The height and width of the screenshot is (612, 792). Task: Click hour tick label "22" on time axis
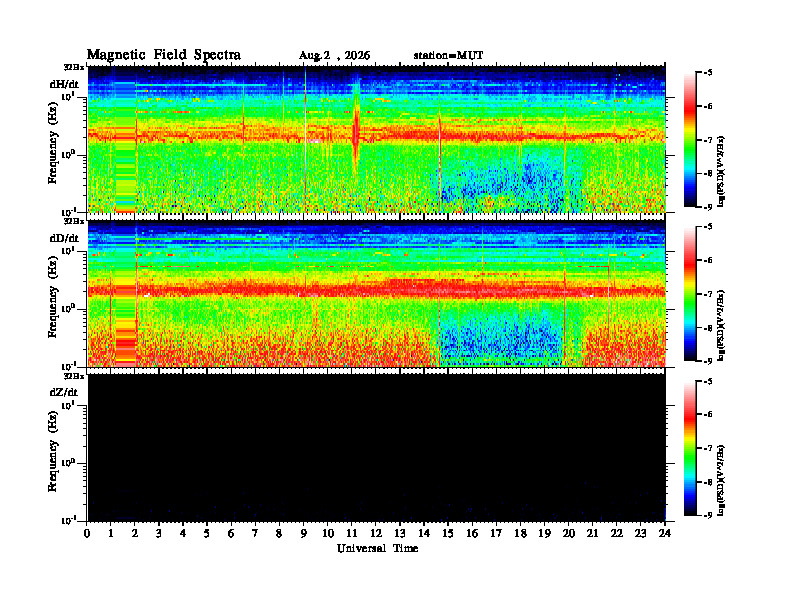tap(617, 534)
